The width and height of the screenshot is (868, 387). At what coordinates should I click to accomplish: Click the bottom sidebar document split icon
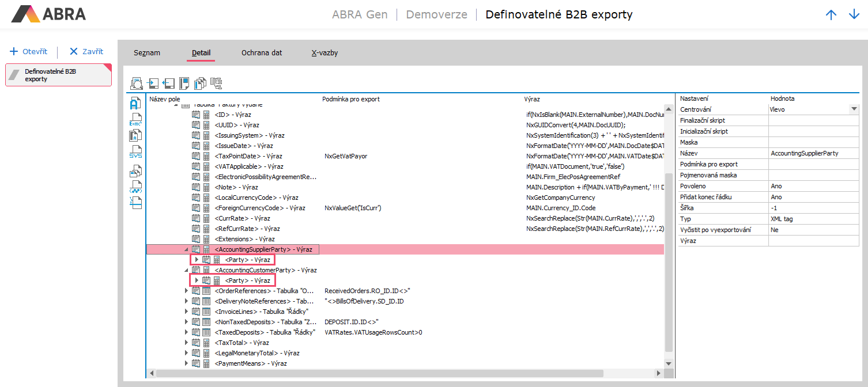(x=135, y=203)
